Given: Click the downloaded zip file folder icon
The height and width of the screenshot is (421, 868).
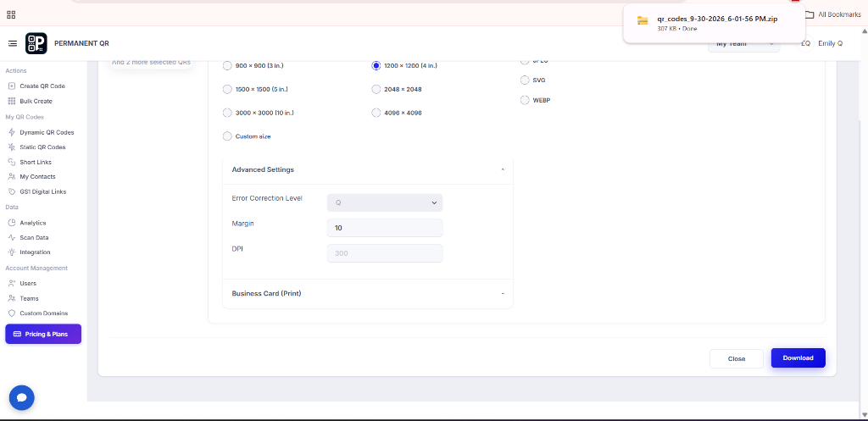Looking at the screenshot, I should click(x=643, y=20).
